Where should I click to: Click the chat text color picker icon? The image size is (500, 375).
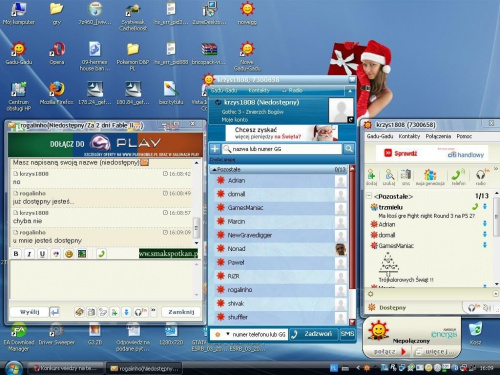click(x=56, y=254)
